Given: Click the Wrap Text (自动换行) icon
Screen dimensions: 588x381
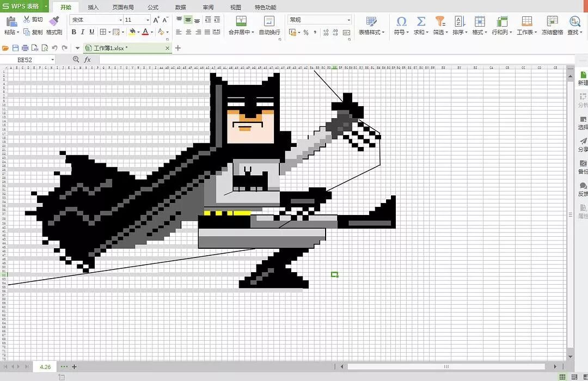Looking at the screenshot, I should [x=269, y=21].
